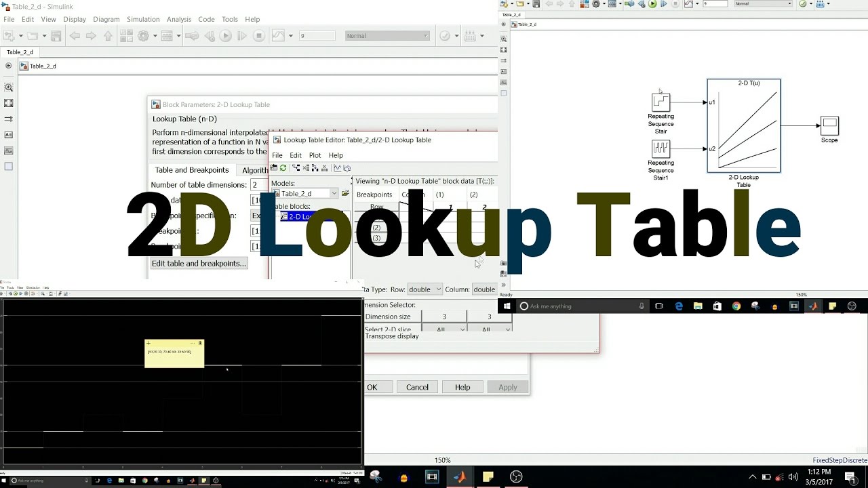Image resolution: width=868 pixels, height=488 pixels.
Task: Stop simulation in left Simulink toolbar
Action: pos(258,36)
